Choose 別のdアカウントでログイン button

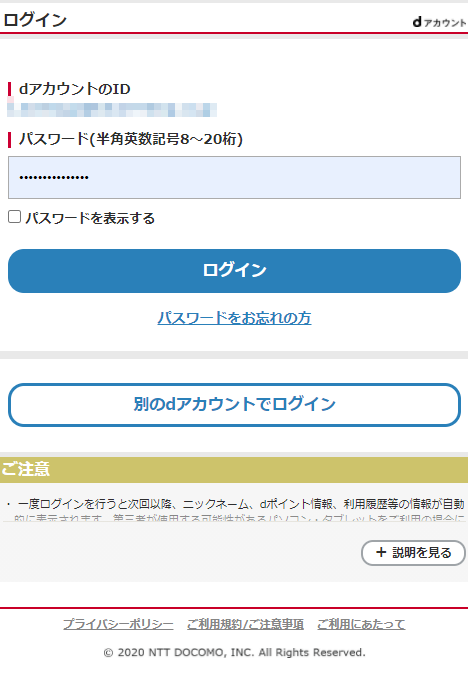coord(234,405)
